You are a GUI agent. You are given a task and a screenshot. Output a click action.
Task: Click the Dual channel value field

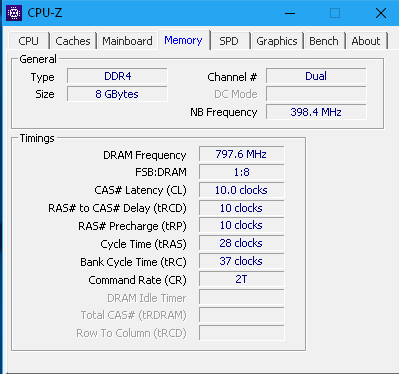coord(316,76)
